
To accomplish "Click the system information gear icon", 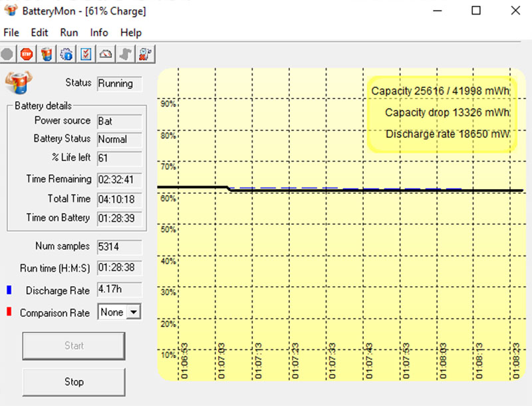I will 66,53.
